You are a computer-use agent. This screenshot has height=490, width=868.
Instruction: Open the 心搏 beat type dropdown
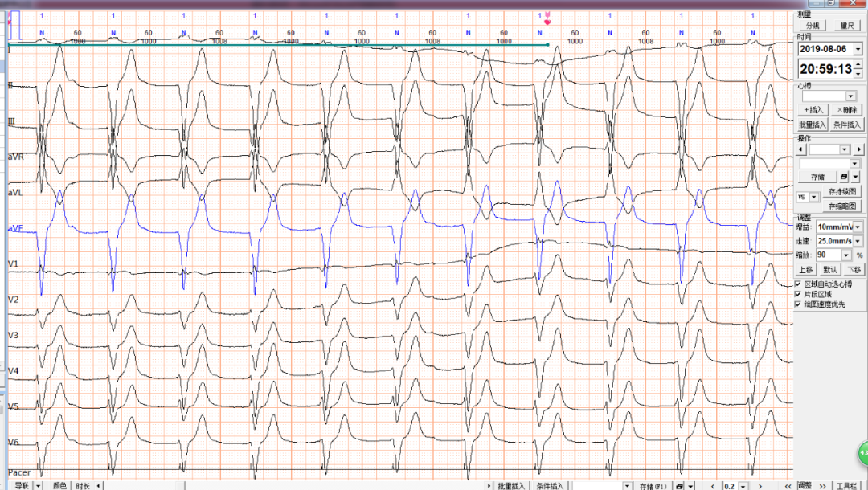[x=850, y=96]
